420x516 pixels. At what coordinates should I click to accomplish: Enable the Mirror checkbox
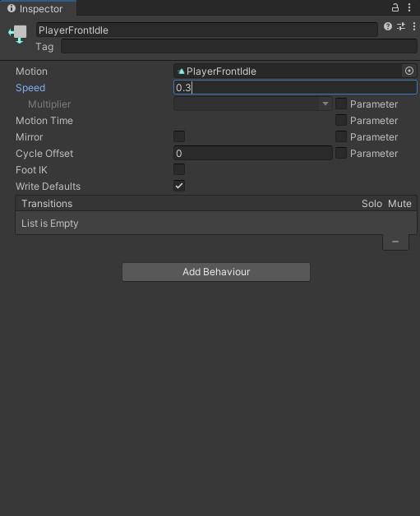pyautogui.click(x=179, y=136)
